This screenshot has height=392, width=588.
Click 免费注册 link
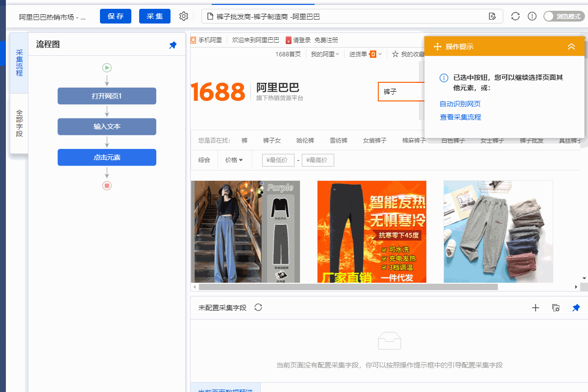[x=326, y=40]
